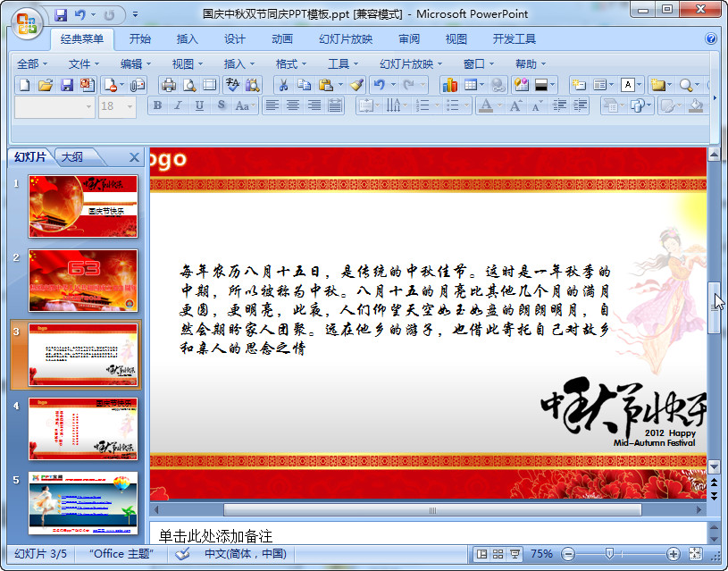Switch to Slide Sorter view button

(x=498, y=553)
